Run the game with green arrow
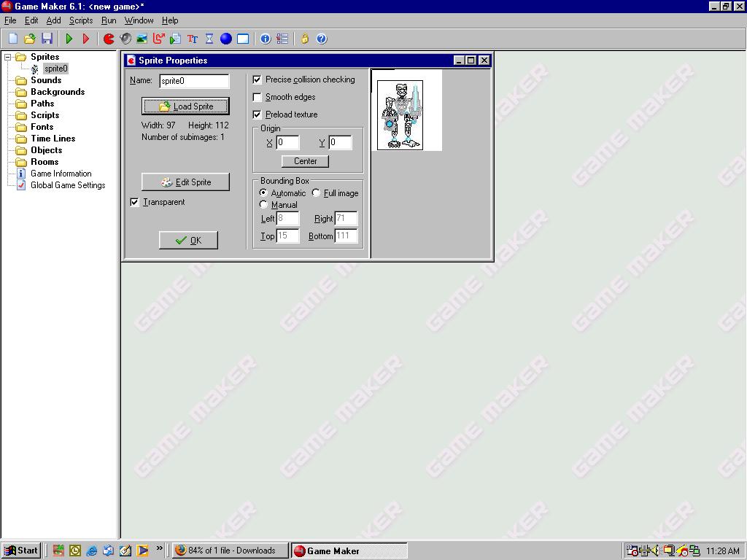 coord(69,39)
